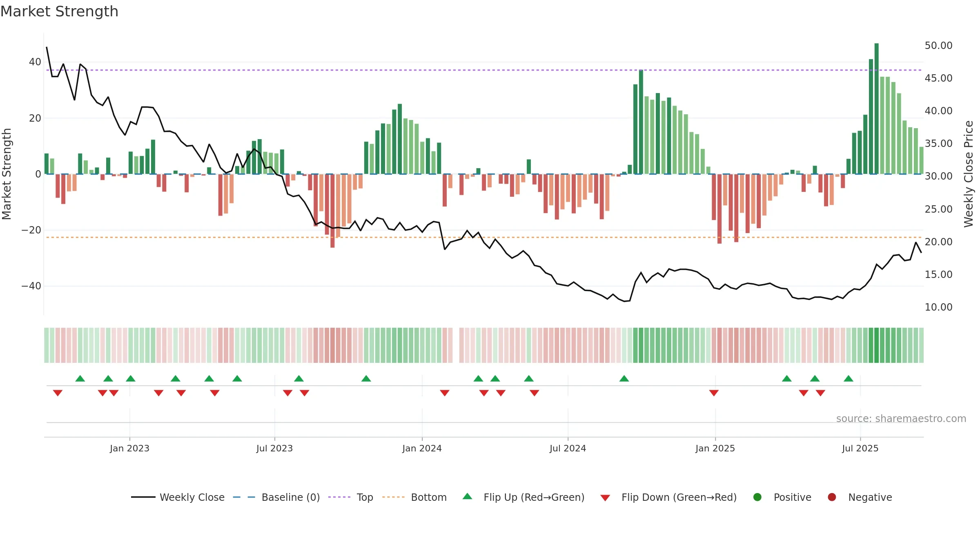Select the Bottom legend label
Image resolution: width=980 pixels, height=551 pixels.
point(429,497)
